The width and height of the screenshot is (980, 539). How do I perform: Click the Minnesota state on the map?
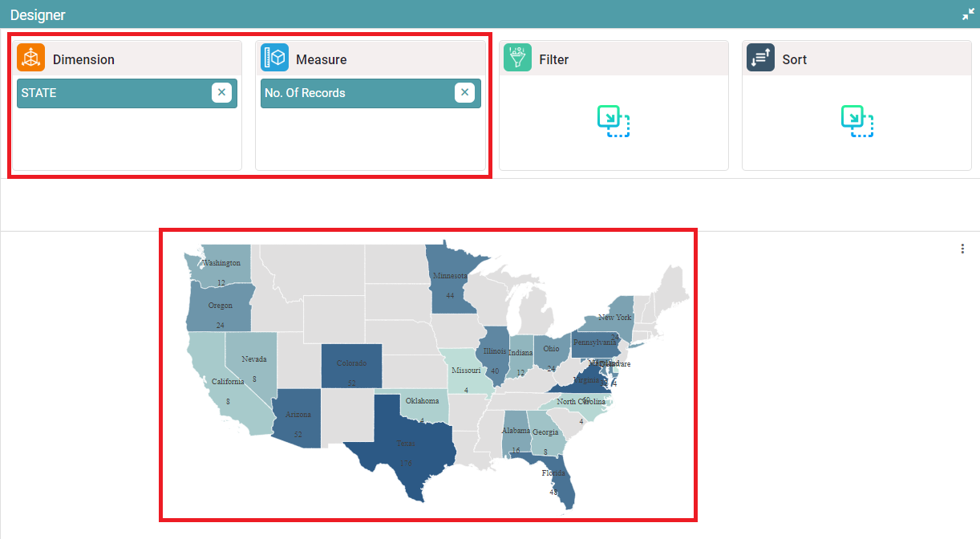pos(449,285)
